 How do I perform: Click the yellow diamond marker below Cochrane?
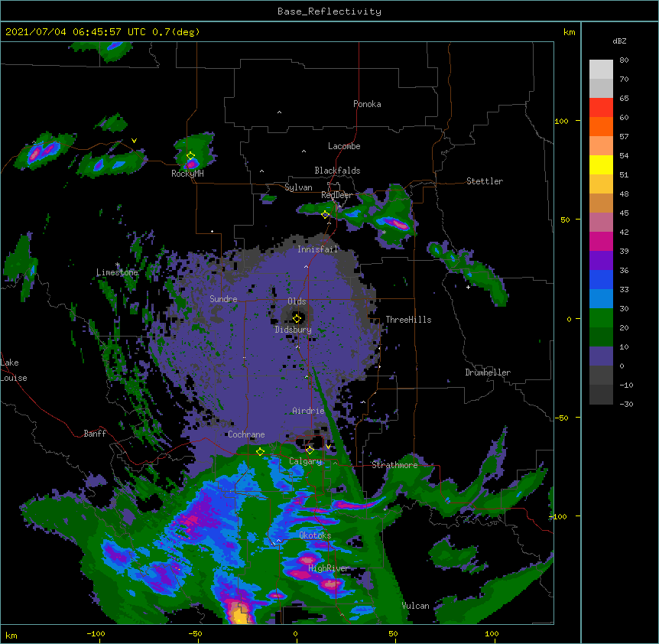260,451
